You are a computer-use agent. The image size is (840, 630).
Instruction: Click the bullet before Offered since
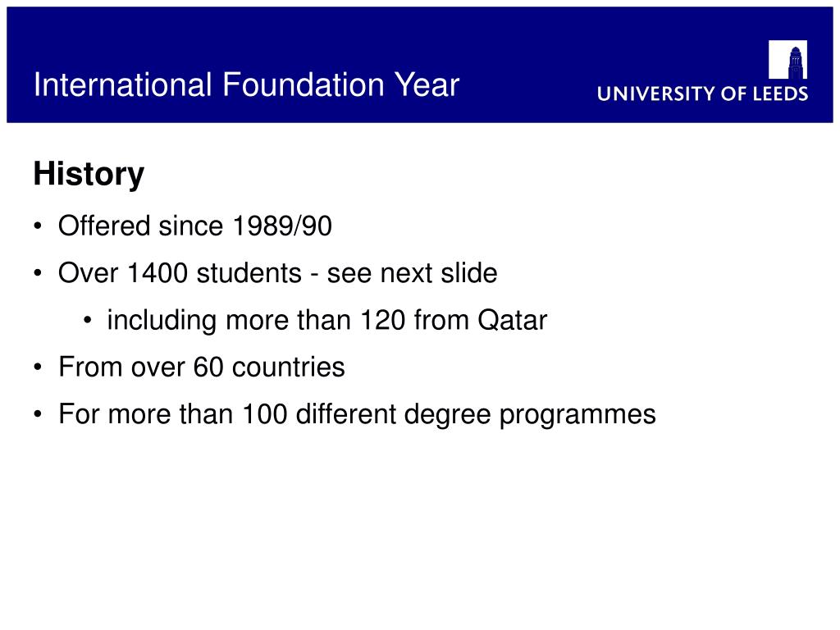click(38, 226)
